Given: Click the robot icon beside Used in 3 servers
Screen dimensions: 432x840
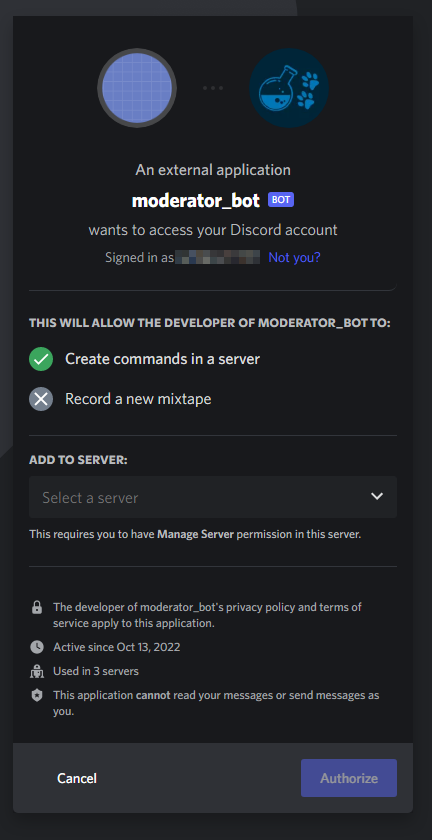Looking at the screenshot, I should (36, 671).
